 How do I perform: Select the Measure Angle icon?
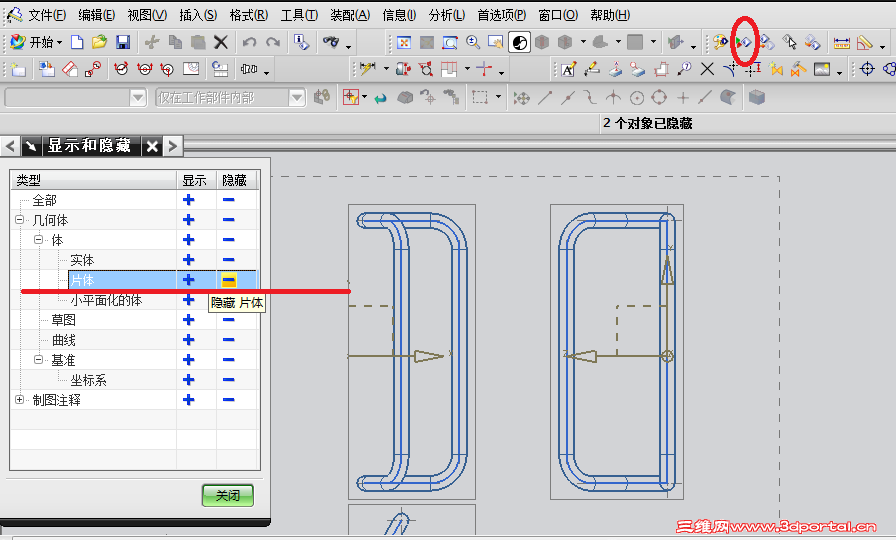(865, 42)
